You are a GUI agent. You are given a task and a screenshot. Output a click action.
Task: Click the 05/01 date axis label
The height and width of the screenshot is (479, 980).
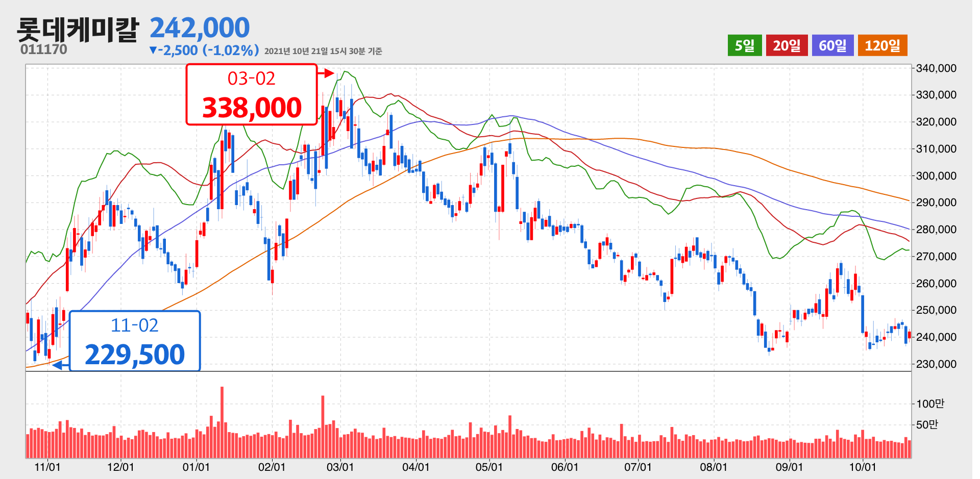[x=489, y=467]
